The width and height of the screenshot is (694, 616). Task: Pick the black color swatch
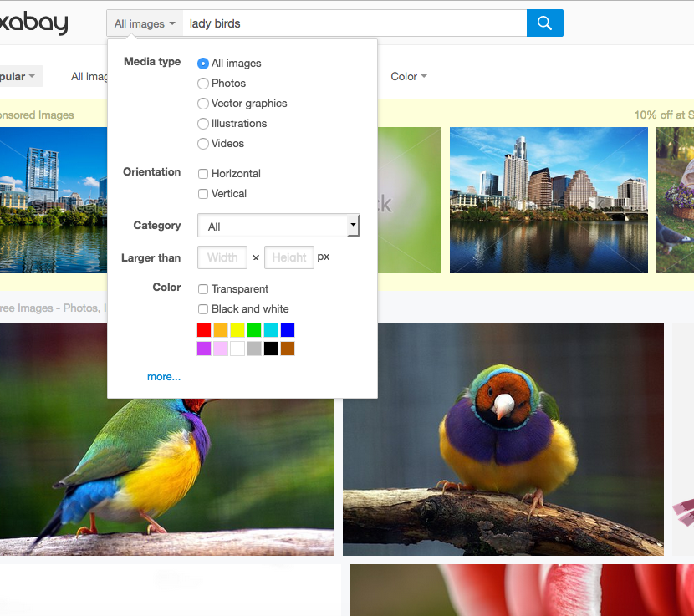pos(271,349)
